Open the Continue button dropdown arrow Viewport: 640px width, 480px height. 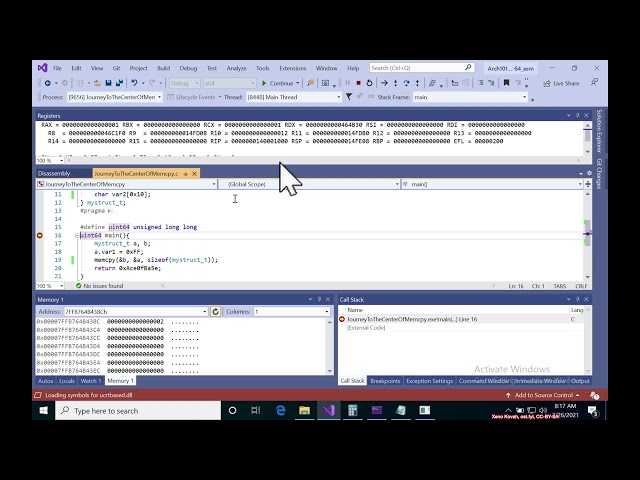298,83
